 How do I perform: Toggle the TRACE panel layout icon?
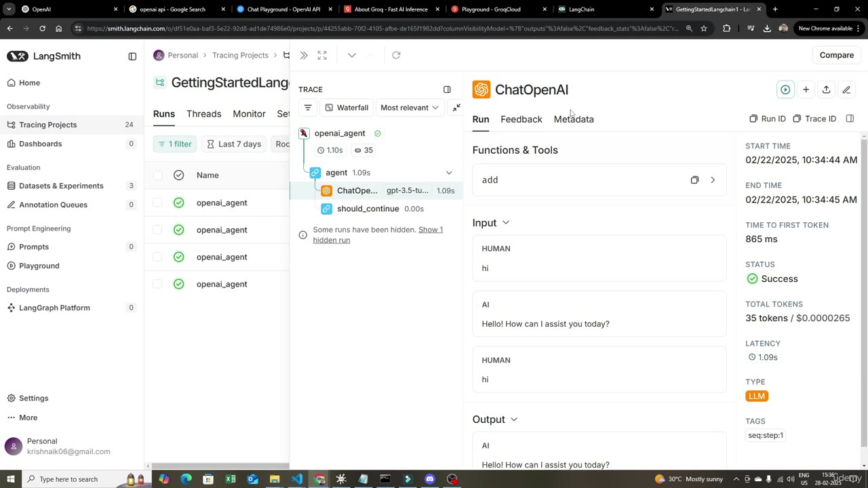pyautogui.click(x=447, y=89)
